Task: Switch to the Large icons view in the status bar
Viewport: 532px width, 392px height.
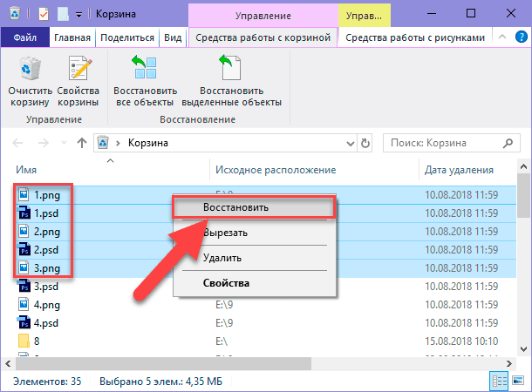Action: 516,382
